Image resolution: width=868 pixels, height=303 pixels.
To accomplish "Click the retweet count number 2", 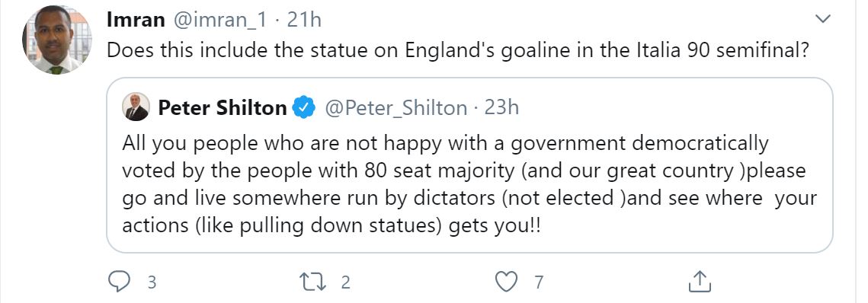I will tap(345, 282).
